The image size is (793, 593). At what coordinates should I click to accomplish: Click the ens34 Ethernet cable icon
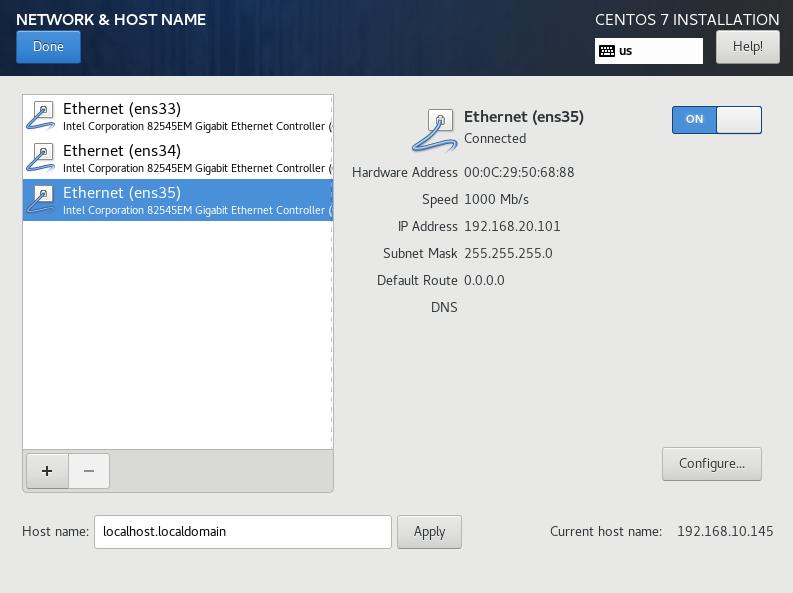coord(42,158)
